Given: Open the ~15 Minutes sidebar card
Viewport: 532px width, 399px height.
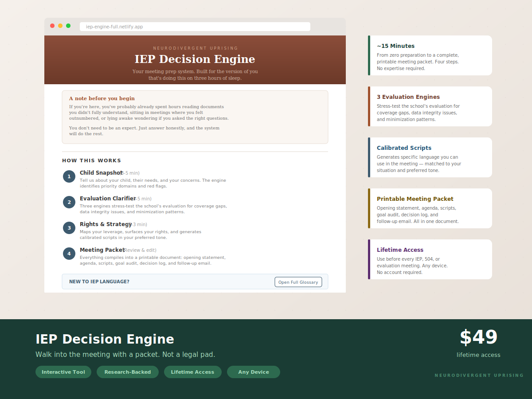Looking at the screenshot, I should pos(430,55).
